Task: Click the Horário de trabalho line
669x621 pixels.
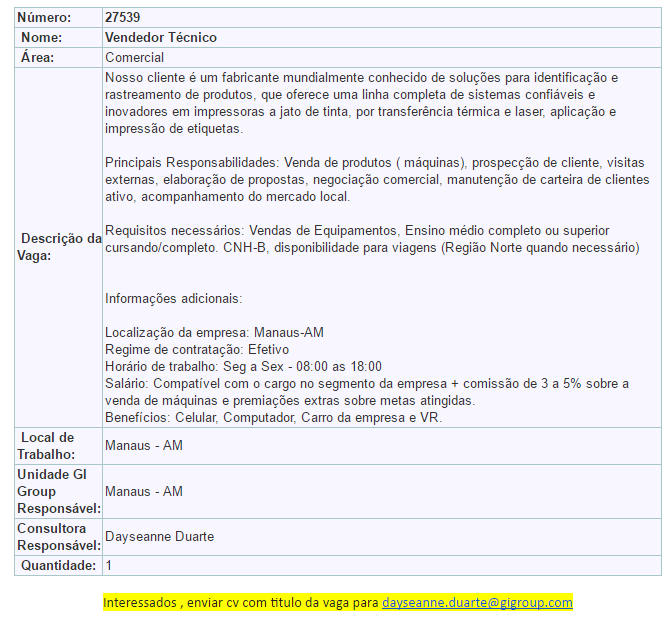Action: (x=243, y=366)
